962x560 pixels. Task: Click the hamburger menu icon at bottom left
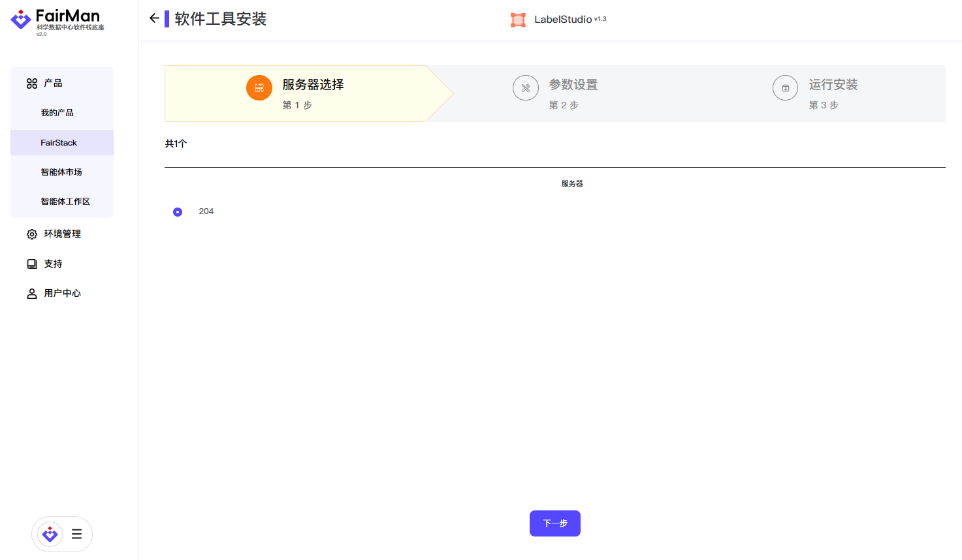[76, 534]
